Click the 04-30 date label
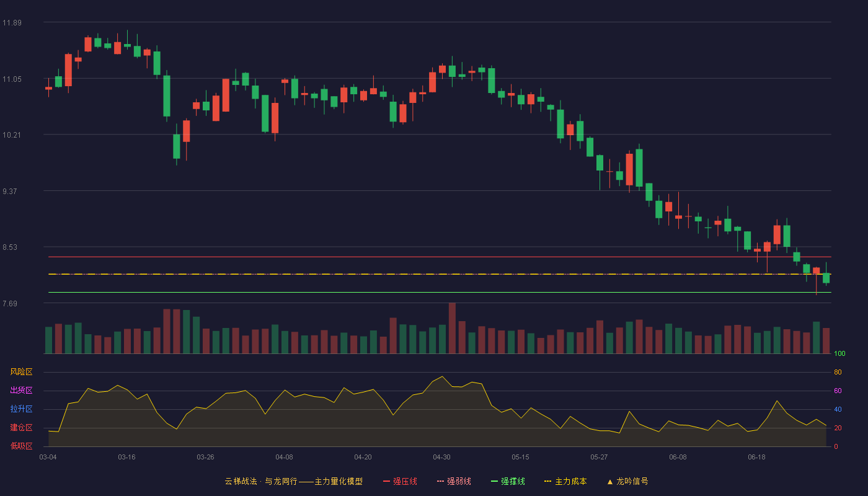The width and height of the screenshot is (868, 496). click(441, 457)
